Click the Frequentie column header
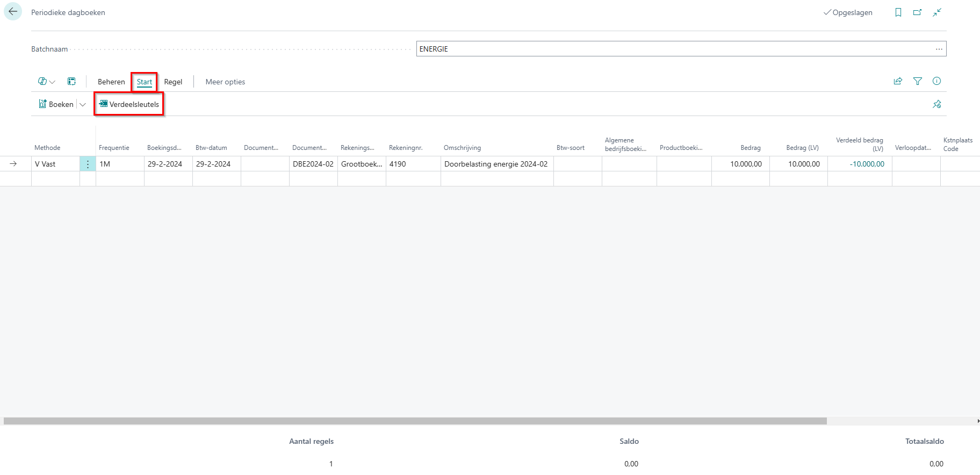This screenshot has width=980, height=475. tap(114, 148)
